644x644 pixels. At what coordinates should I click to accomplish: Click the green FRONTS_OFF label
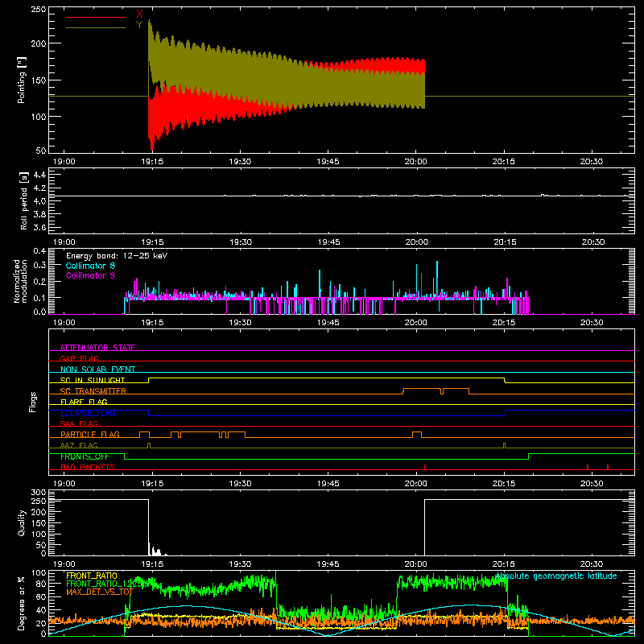[85, 456]
